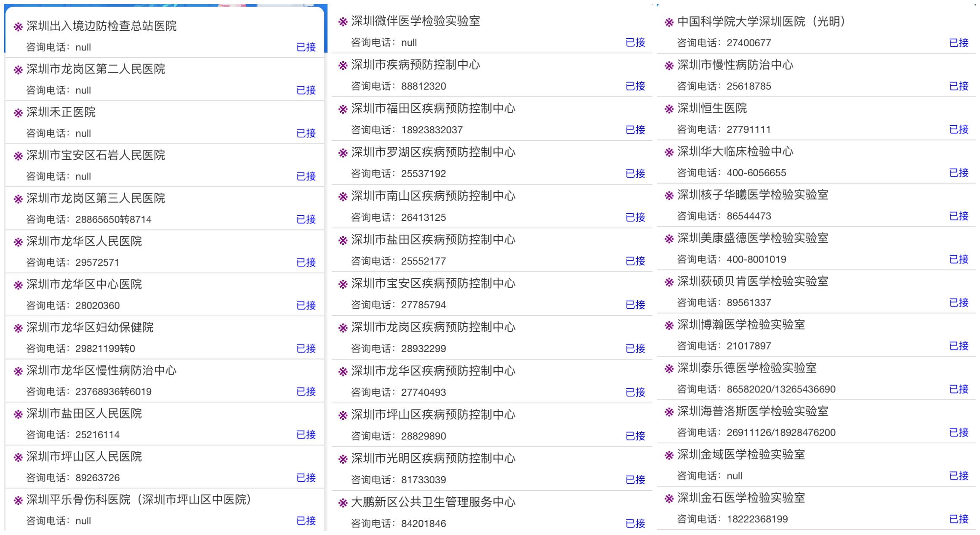Screen dimensions: 980x535
Task: Click the asterisk icon beside 深圳市龙岗区第二人民医院
Action: (18, 70)
